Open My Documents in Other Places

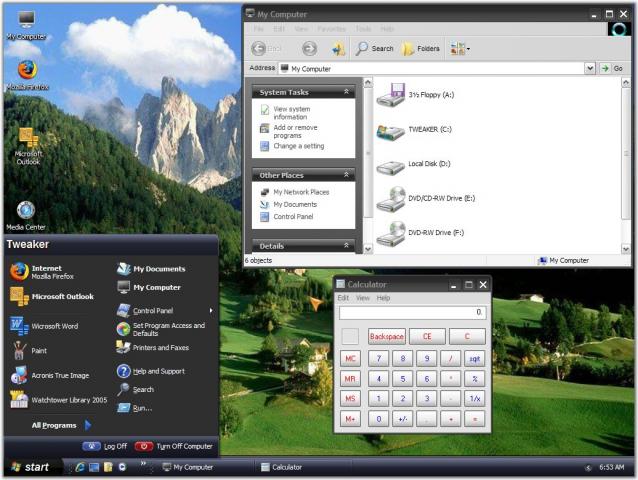click(x=295, y=204)
